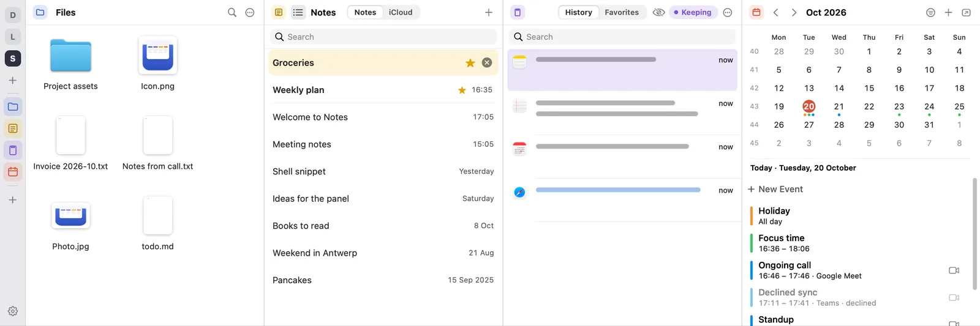Toggle the star on Weekly plan note
The image size is (980, 326).
pos(462,90)
